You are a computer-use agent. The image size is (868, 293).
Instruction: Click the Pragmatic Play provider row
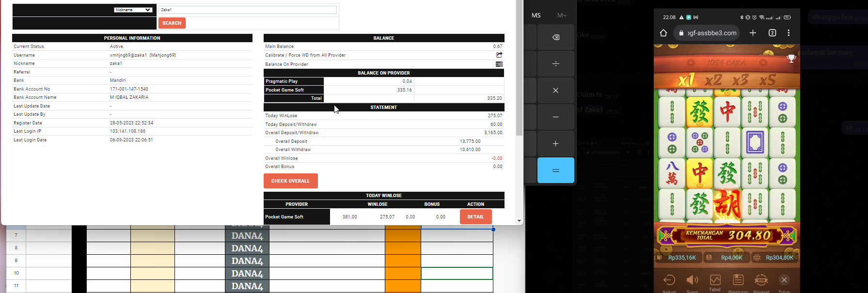[384, 81]
